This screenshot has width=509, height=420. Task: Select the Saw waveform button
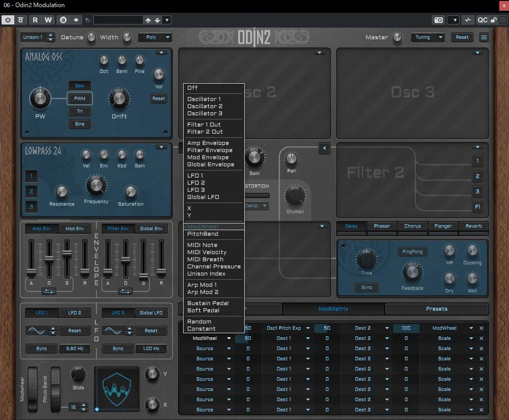pos(80,86)
